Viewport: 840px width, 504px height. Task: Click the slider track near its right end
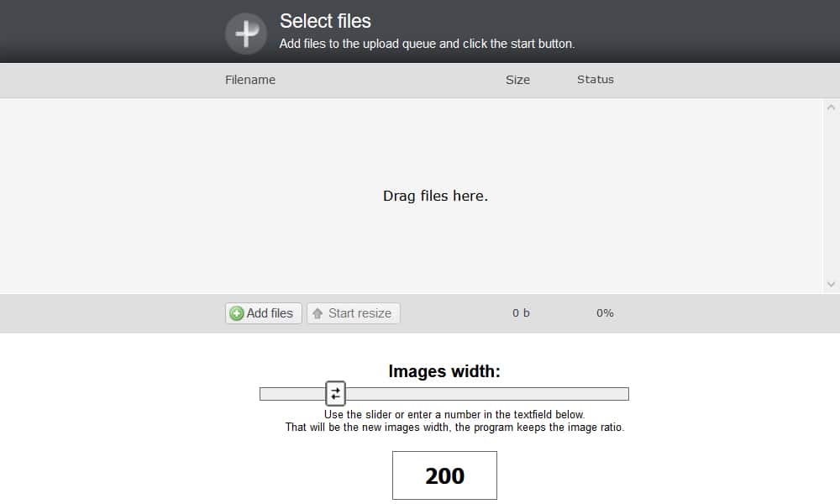[x=605, y=392]
